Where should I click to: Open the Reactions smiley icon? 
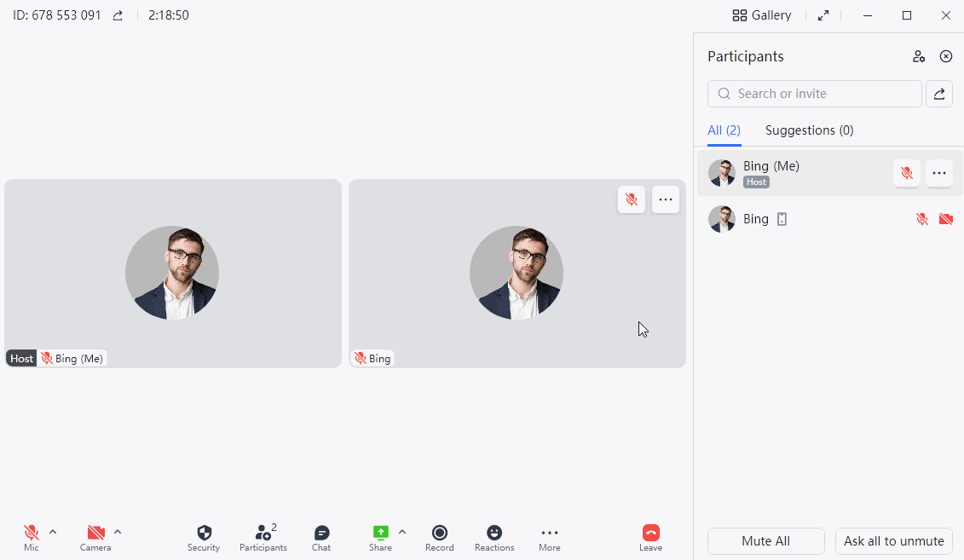(494, 533)
